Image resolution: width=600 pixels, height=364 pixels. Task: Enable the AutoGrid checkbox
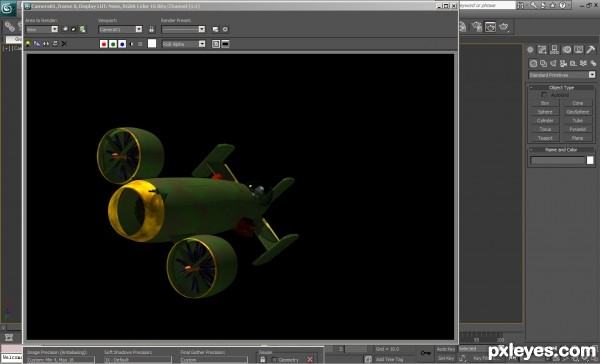tap(544, 95)
